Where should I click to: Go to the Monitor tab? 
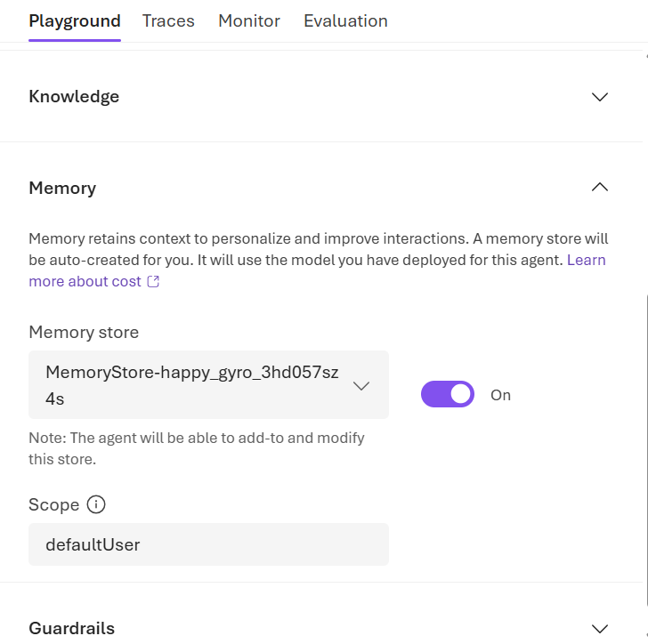pyautogui.click(x=249, y=20)
